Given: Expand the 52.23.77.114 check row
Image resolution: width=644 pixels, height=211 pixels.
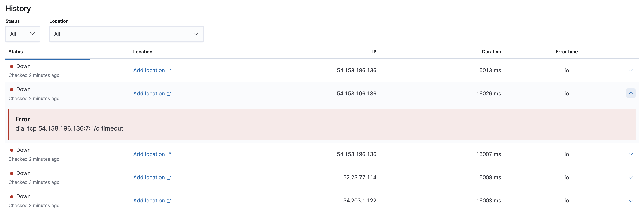Looking at the screenshot, I should [x=630, y=177].
